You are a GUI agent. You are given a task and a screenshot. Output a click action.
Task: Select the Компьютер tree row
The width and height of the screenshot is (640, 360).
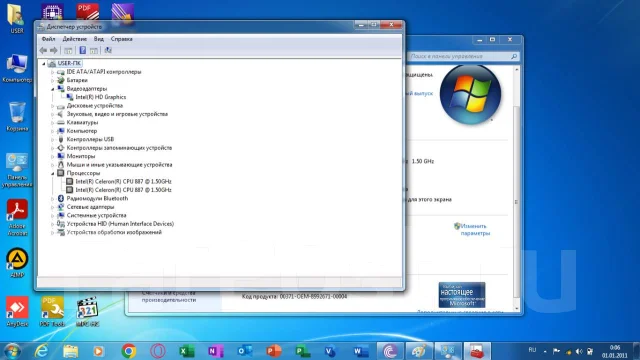coord(82,131)
